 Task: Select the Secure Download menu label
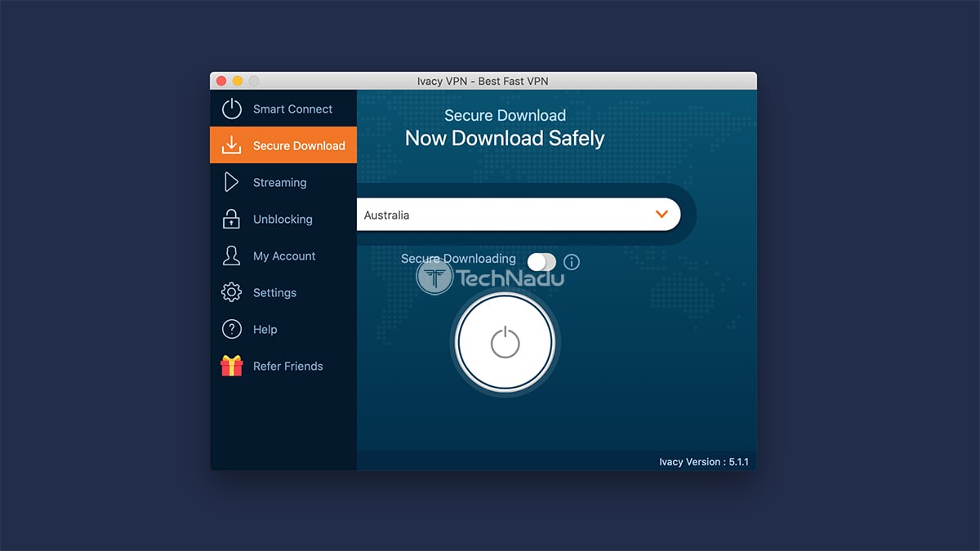(299, 145)
